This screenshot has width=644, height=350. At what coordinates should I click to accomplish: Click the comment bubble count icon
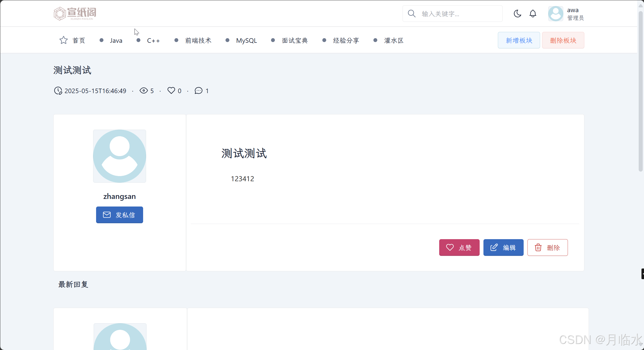[198, 90]
